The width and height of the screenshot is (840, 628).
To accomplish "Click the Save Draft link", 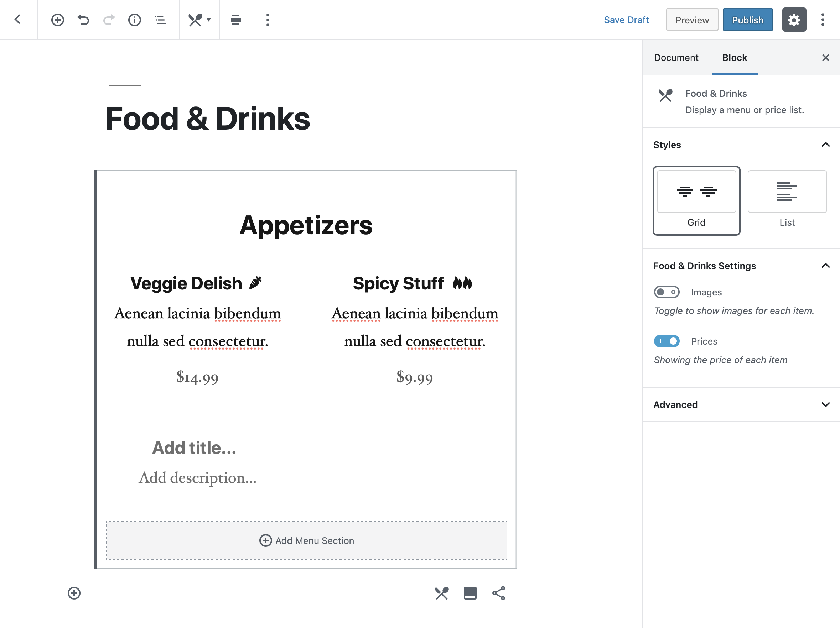I will coord(626,20).
